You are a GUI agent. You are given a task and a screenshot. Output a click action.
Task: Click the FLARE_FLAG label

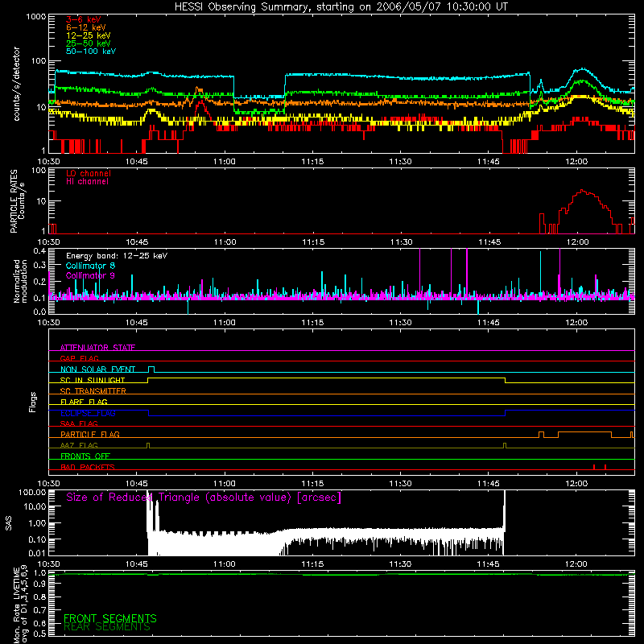pos(84,402)
